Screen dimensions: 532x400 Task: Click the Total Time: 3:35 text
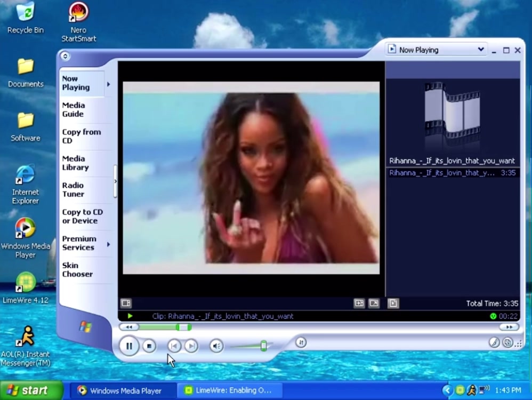[x=492, y=303]
